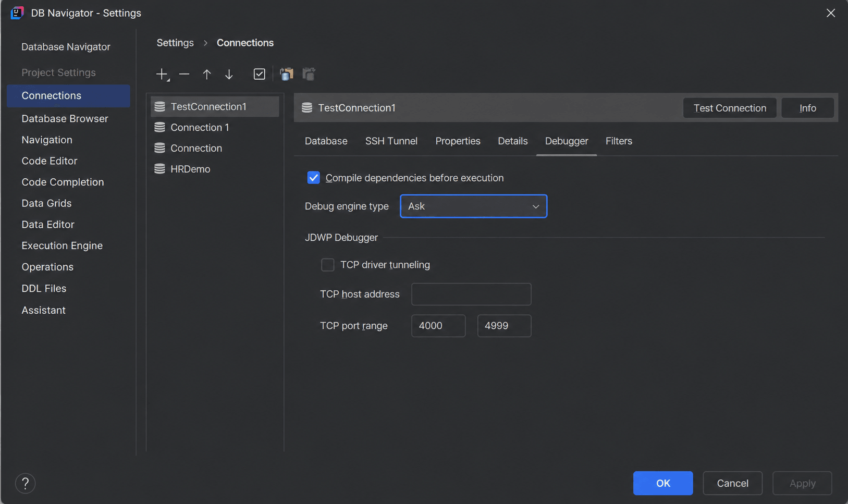Select HRDemo in connection list
Image resolution: width=848 pixels, height=504 pixels.
pos(215,169)
